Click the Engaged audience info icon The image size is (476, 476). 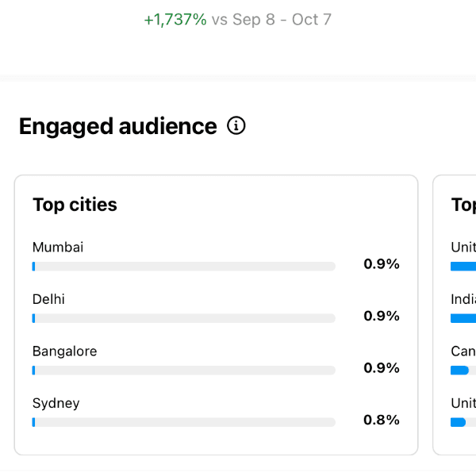tap(236, 126)
